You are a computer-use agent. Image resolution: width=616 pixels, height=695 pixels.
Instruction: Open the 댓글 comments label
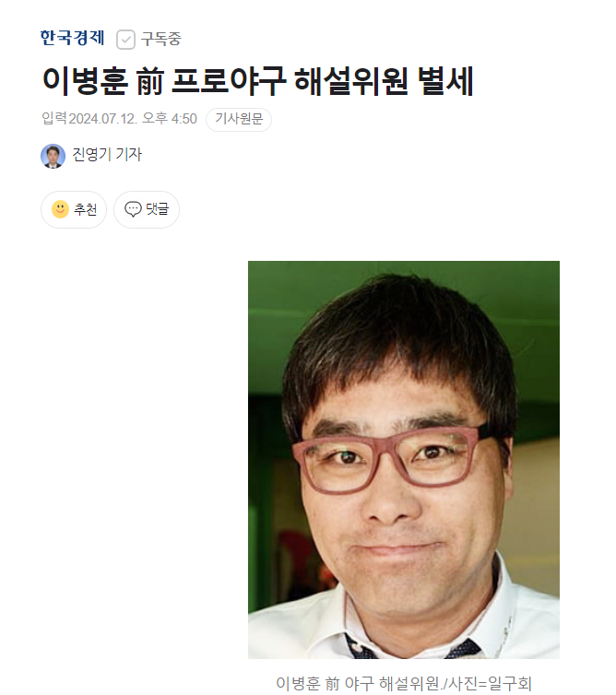coord(158,208)
